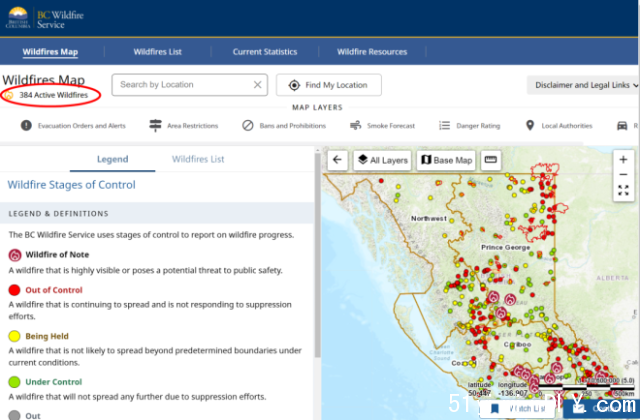Toggle the Area Restrictions layer
640x420 pixels.
[183, 126]
